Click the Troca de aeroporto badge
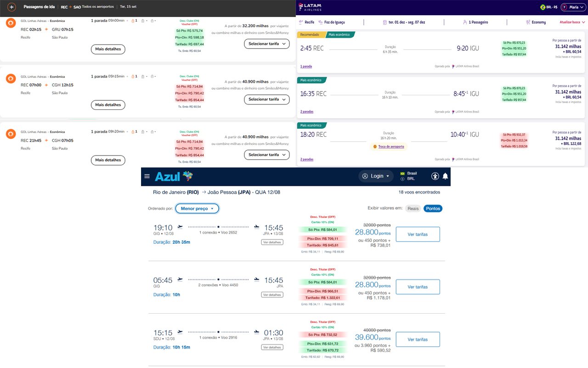Image resolution: width=588 pixels, height=368 pixels. point(388,146)
